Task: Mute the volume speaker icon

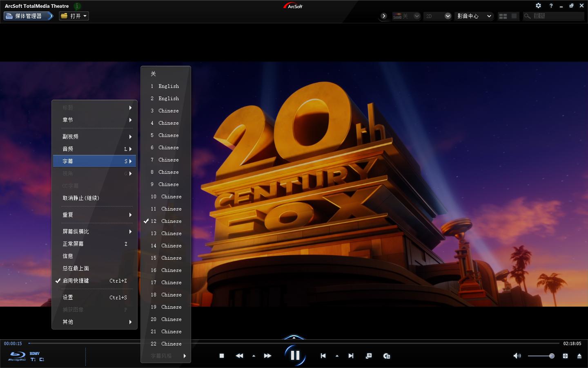Action: click(x=517, y=356)
